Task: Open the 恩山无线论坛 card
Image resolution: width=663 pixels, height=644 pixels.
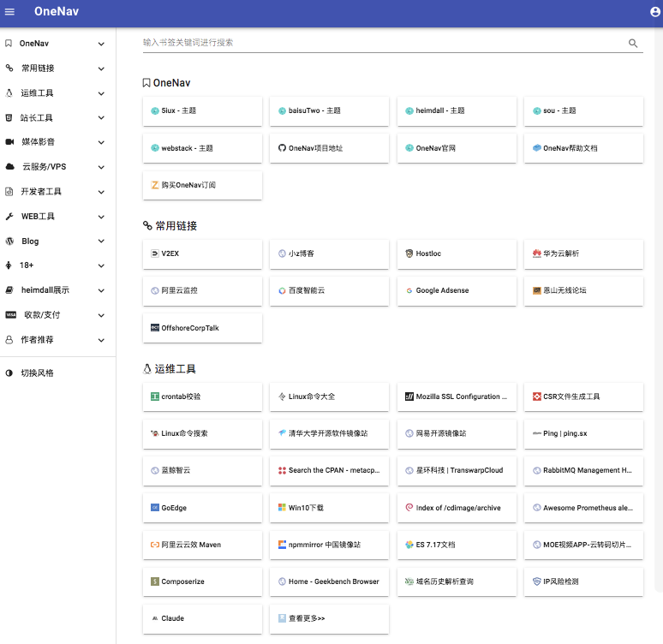Action: 583,291
